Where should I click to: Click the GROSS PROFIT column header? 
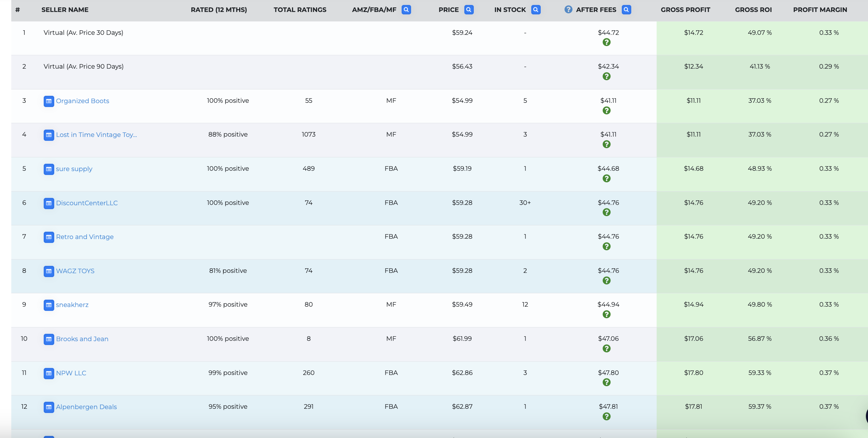coord(685,10)
